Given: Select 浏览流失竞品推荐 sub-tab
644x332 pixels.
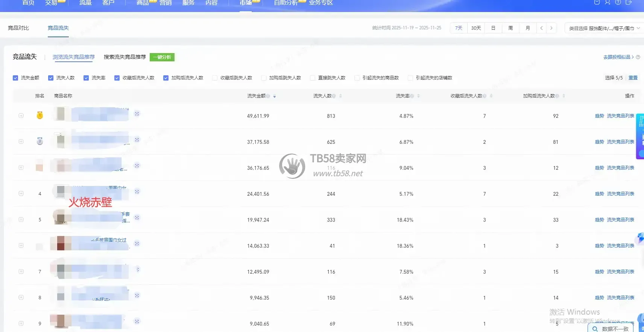Looking at the screenshot, I should [x=74, y=57].
